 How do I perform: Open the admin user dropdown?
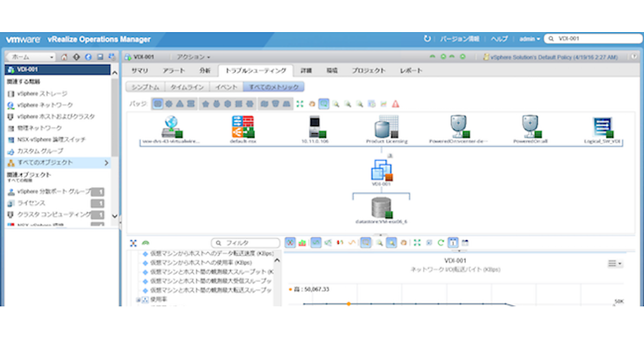click(x=529, y=39)
